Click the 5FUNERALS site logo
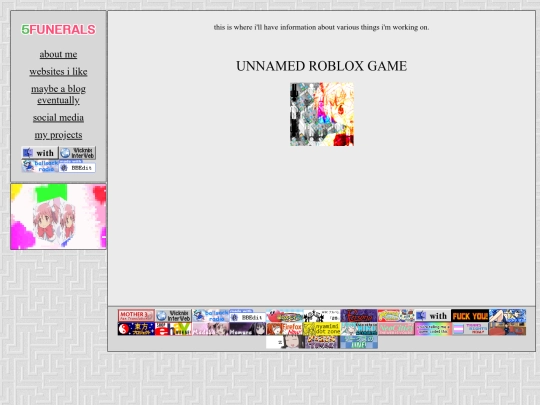The image size is (540, 405). tap(58, 30)
